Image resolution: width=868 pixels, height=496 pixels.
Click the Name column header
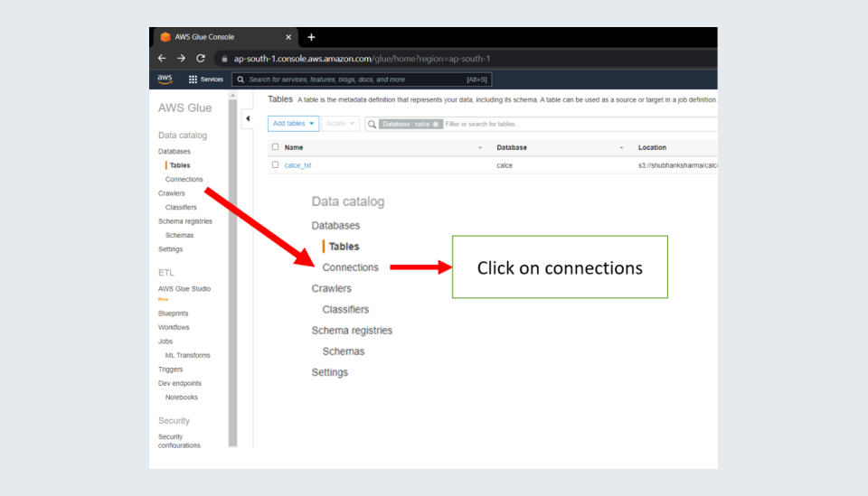[x=293, y=147]
